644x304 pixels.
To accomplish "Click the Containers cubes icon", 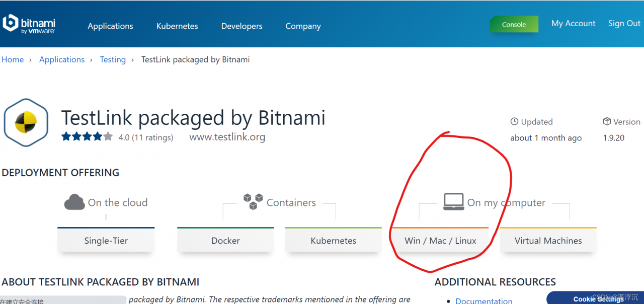I will click(253, 201).
